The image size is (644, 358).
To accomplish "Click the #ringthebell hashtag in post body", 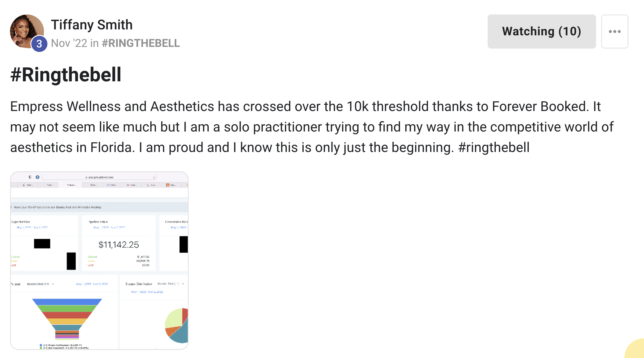I will (x=494, y=147).
